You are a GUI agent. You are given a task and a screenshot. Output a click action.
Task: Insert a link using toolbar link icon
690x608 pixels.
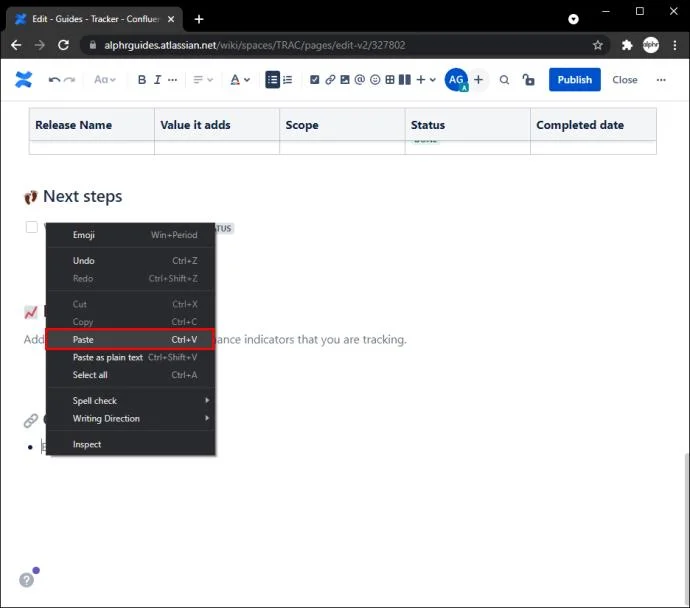click(x=330, y=80)
